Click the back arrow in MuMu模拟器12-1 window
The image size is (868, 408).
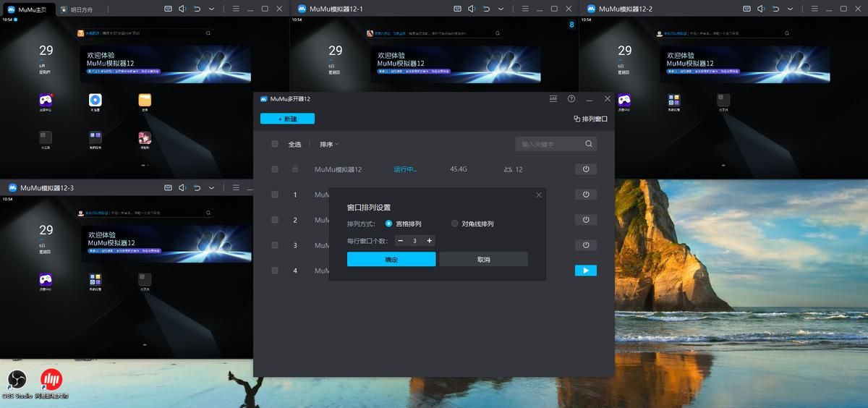pyautogui.click(x=486, y=9)
